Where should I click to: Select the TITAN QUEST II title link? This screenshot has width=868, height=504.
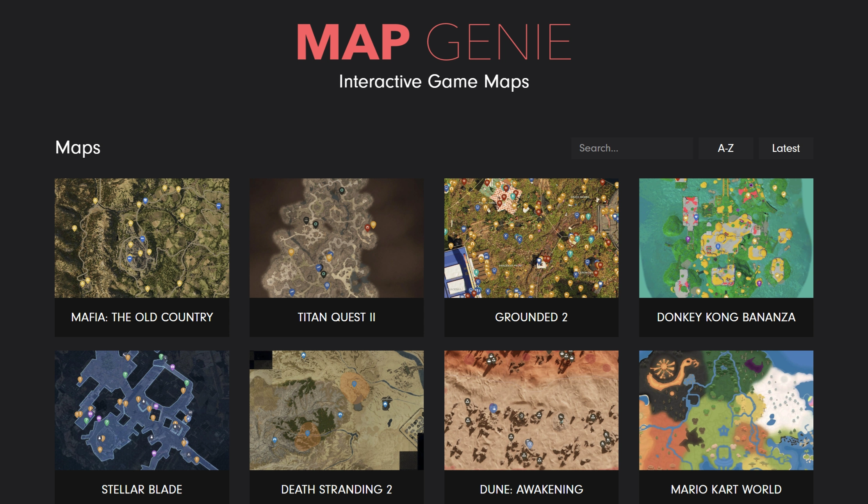click(x=336, y=317)
